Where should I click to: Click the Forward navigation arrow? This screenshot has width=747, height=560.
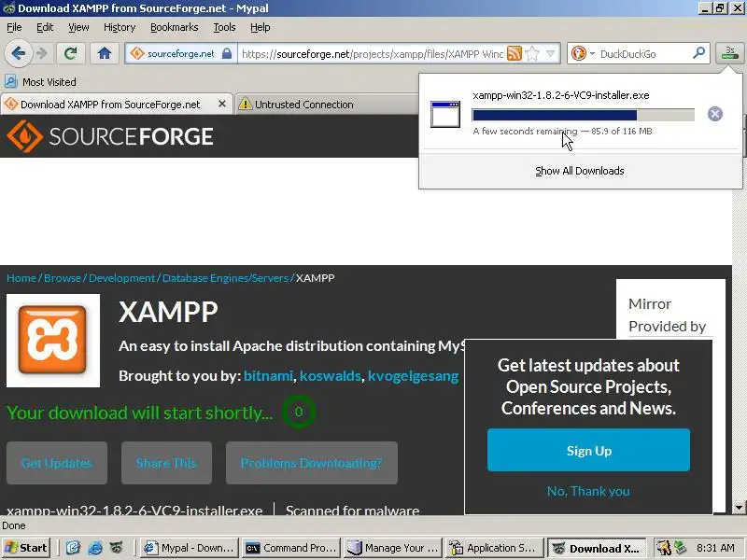(42, 53)
